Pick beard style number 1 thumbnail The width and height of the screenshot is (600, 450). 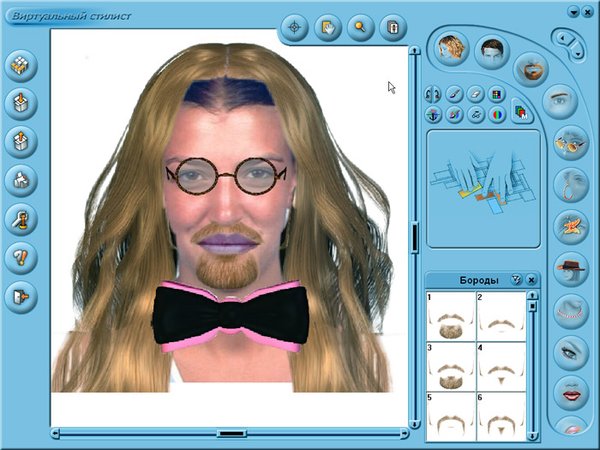coord(450,317)
